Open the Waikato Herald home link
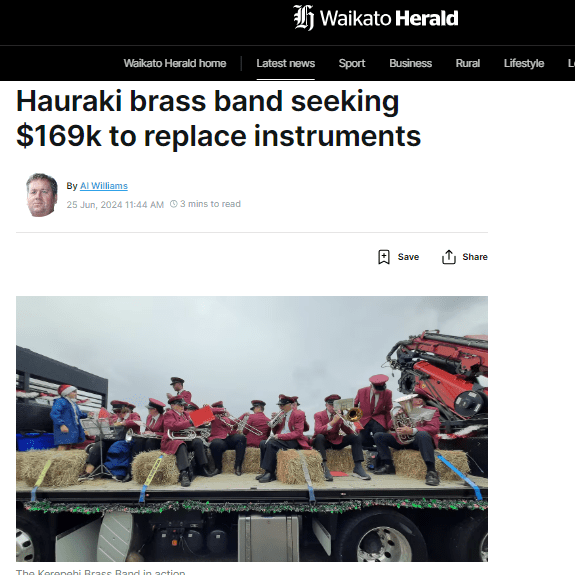The height and width of the screenshot is (575, 575). click(175, 63)
